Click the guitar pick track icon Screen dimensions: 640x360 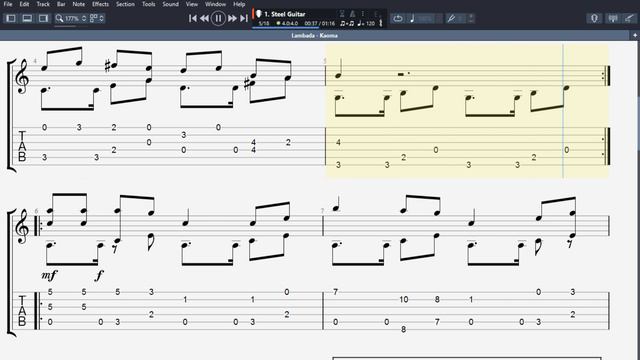pyautogui.click(x=258, y=14)
